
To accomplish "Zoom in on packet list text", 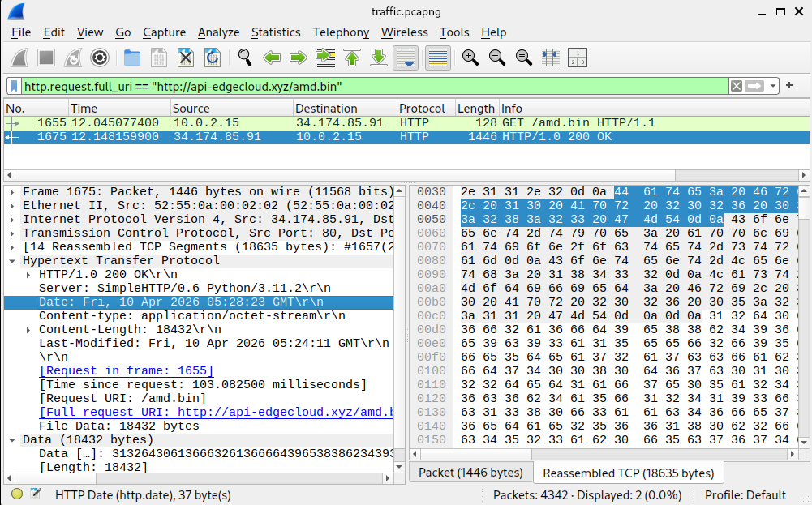I will click(470, 58).
